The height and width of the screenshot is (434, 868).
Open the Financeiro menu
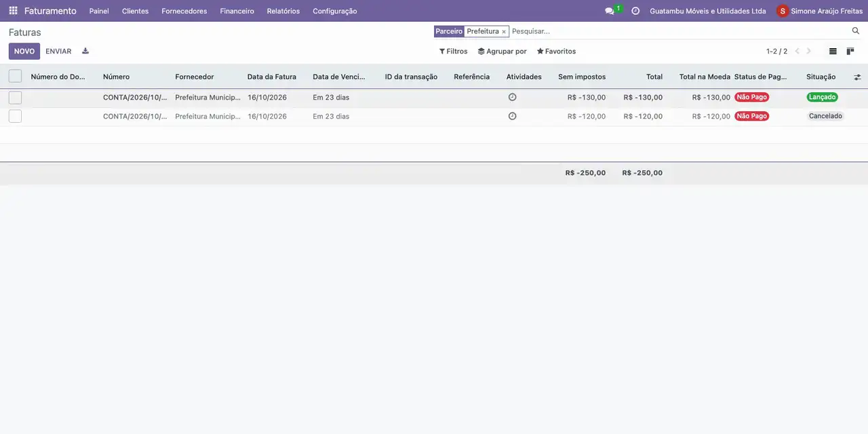pyautogui.click(x=237, y=11)
